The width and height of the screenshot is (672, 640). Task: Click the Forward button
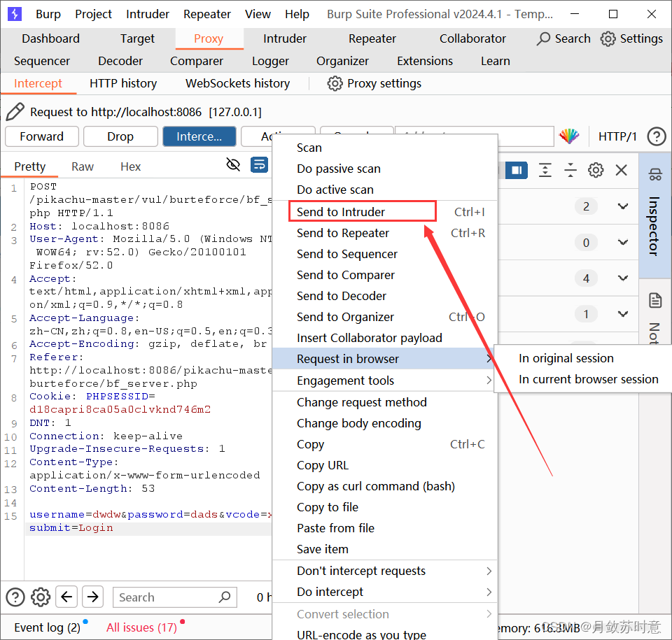[x=41, y=136]
